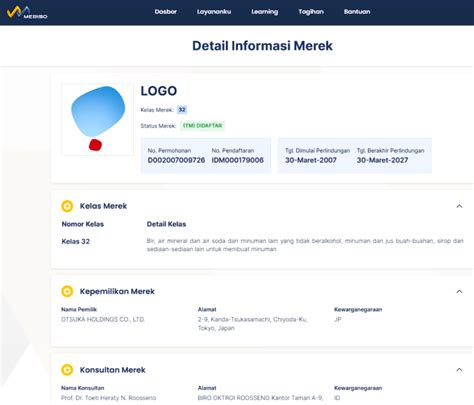
Task: Click the yellow icon beside Konsultan Merek
Action: [x=67, y=370]
